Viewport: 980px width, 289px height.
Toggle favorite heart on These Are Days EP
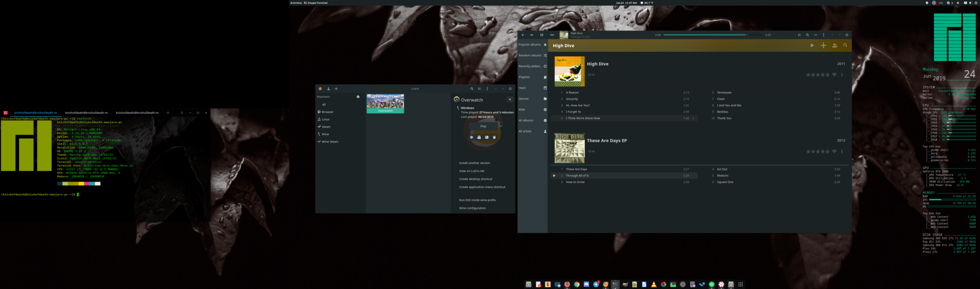point(834,151)
